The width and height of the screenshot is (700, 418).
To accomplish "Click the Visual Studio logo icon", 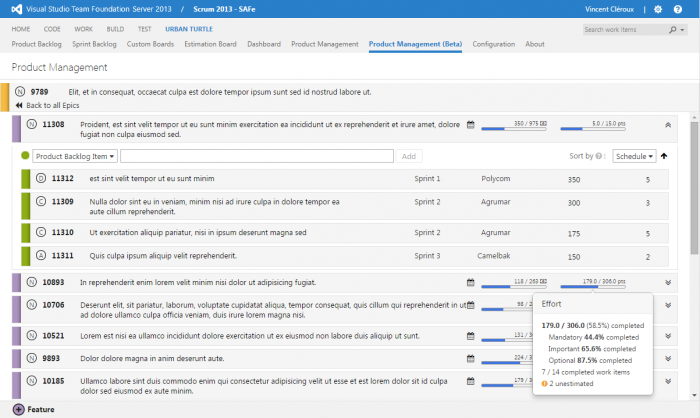I will click(x=17, y=9).
